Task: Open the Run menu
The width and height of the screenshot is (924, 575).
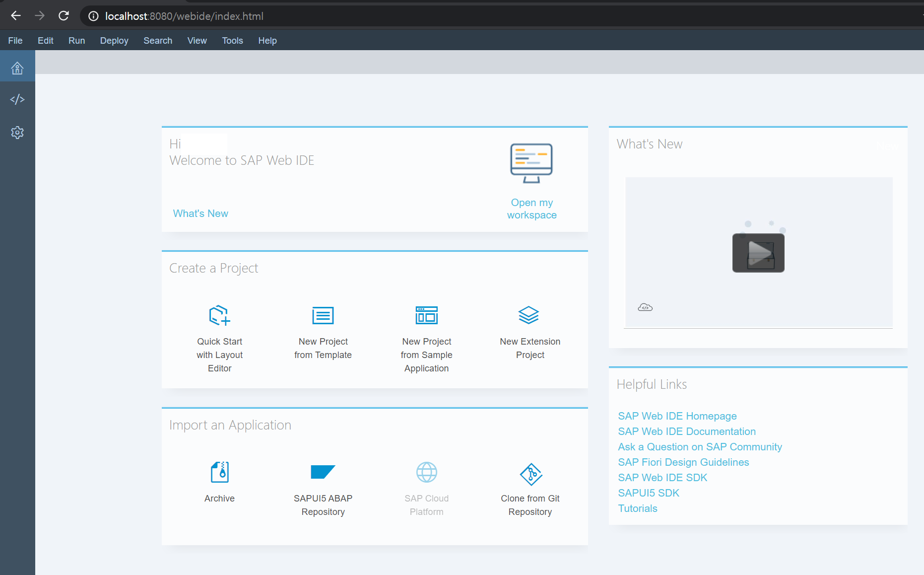Action: pyautogui.click(x=77, y=41)
